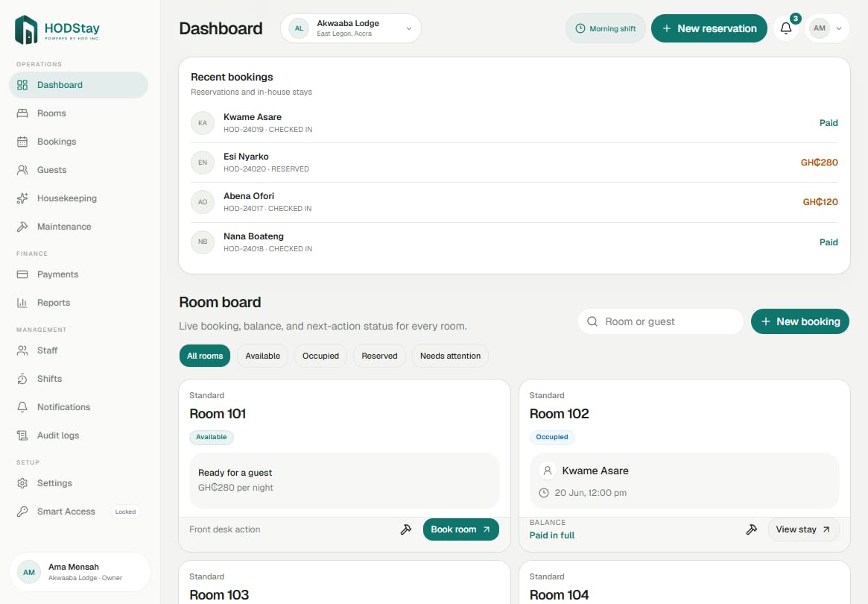Click the KA guest avatar

[203, 123]
